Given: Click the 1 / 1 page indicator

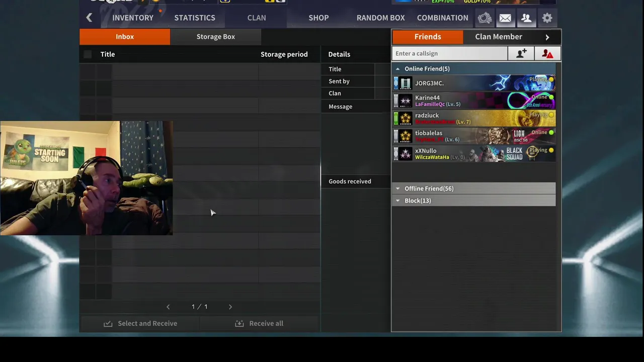Looking at the screenshot, I should 199,307.
